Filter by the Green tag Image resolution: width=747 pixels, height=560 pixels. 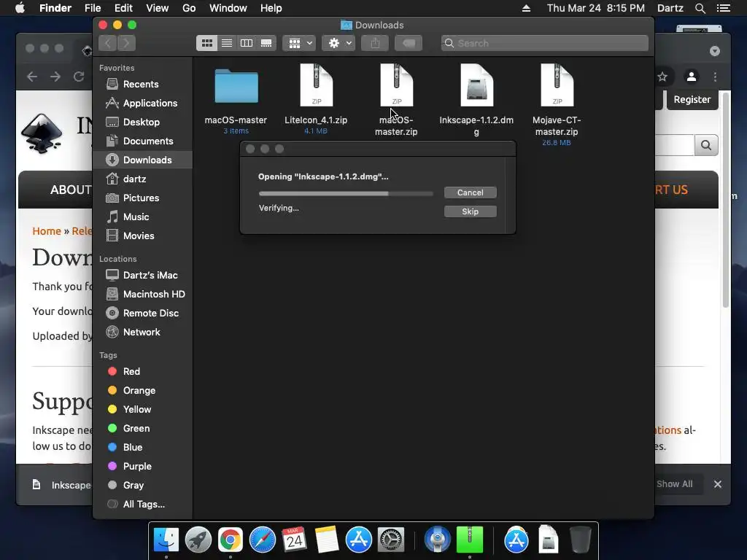(142, 429)
